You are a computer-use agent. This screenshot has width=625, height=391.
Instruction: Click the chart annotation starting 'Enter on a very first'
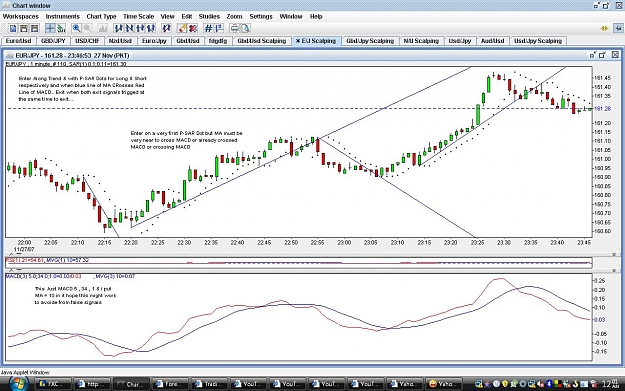[187, 140]
